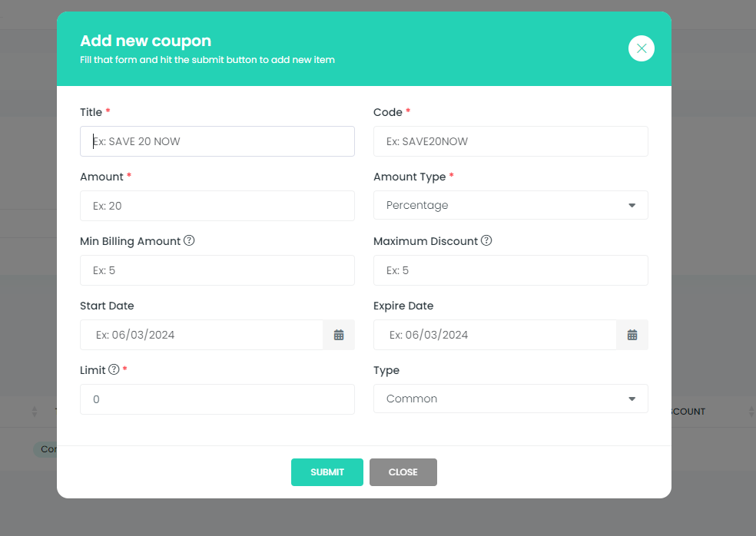Focus the Min Billing Amount field
Viewport: 756px width, 536px height.
217,270
